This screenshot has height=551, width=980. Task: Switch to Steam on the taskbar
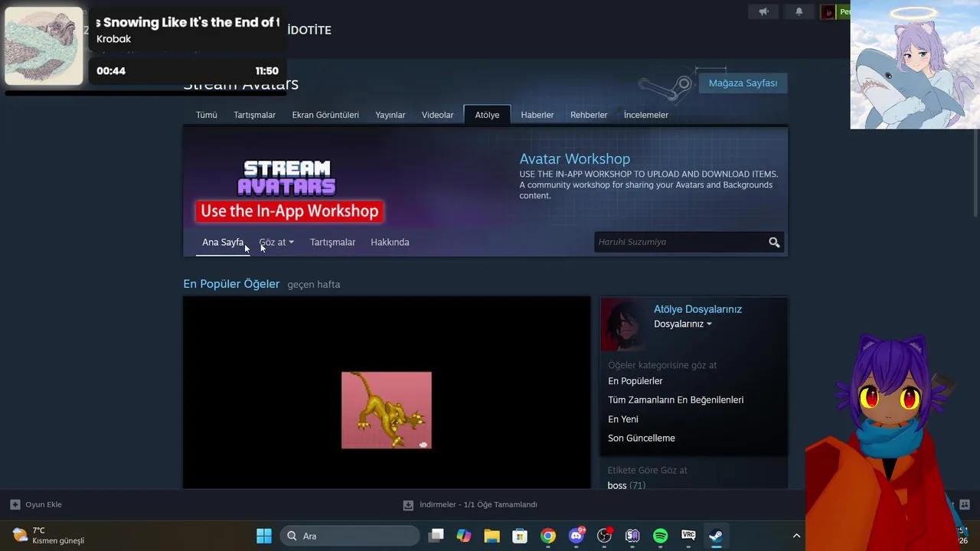pyautogui.click(x=716, y=536)
